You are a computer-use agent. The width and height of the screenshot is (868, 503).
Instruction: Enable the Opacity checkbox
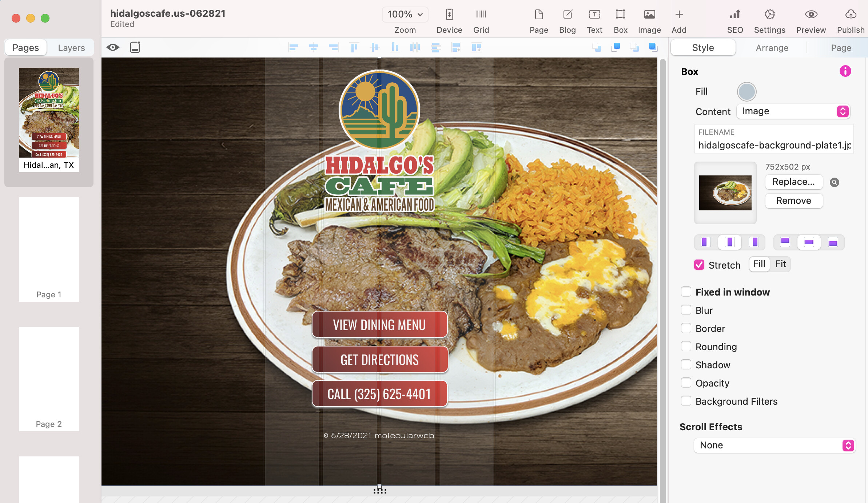click(x=686, y=383)
